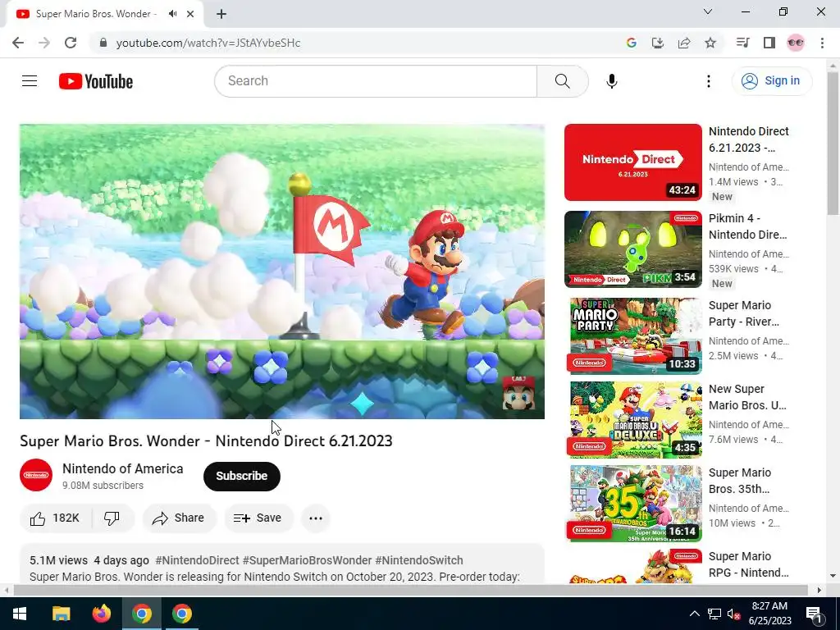Click the install app icon in address bar
The image size is (840, 630).
tap(657, 43)
